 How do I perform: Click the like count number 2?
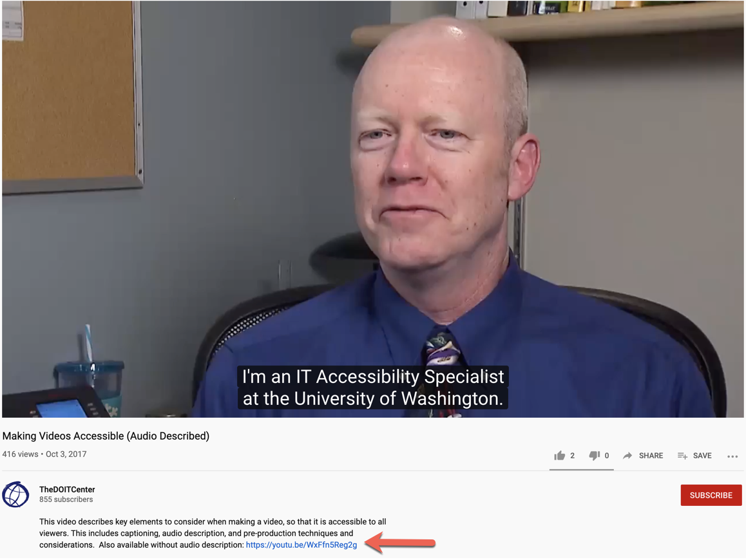point(572,456)
